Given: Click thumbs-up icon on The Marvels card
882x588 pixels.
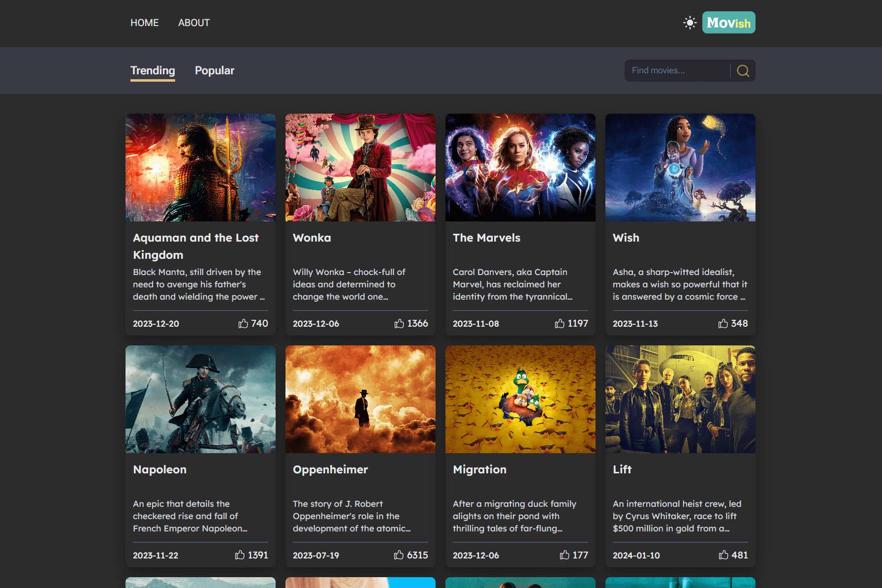Looking at the screenshot, I should [560, 323].
